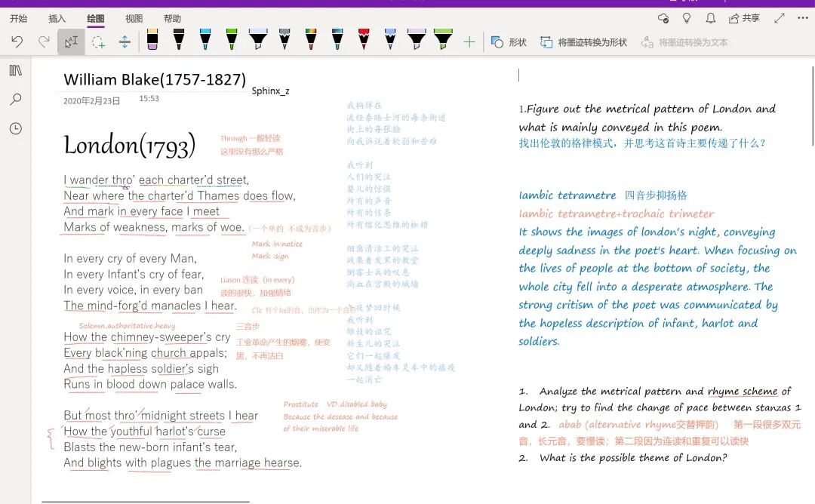Click the Sphinx_z author text
Image resolution: width=815 pixels, height=504 pixels.
coord(270,91)
